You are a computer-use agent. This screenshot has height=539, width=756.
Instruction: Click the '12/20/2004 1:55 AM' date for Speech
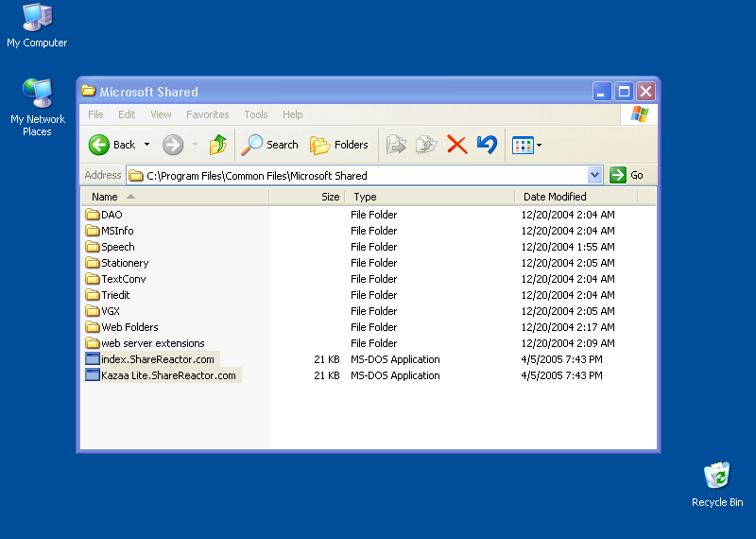[x=568, y=247]
